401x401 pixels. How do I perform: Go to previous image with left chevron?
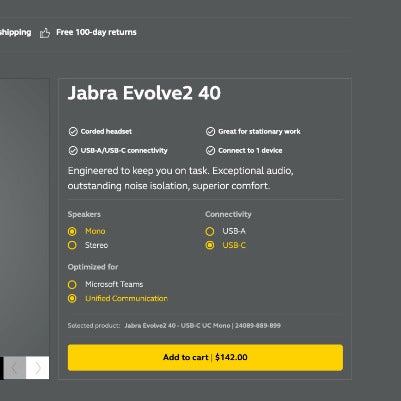15,368
